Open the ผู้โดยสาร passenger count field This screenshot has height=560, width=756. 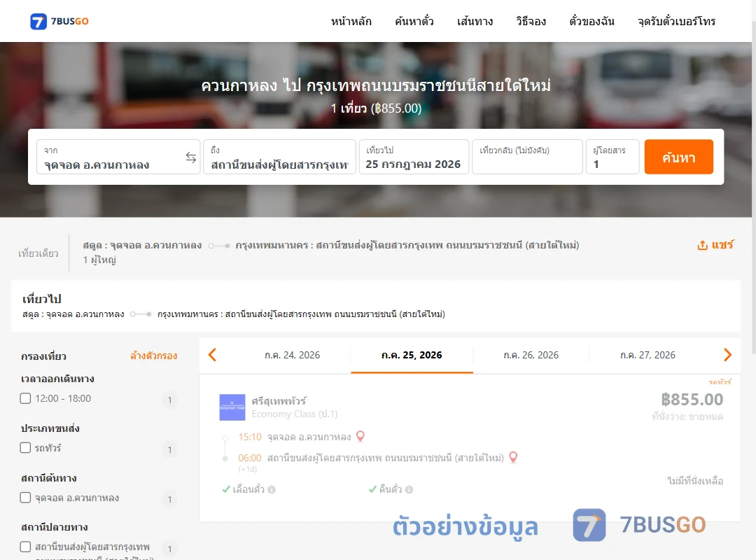[x=612, y=157]
